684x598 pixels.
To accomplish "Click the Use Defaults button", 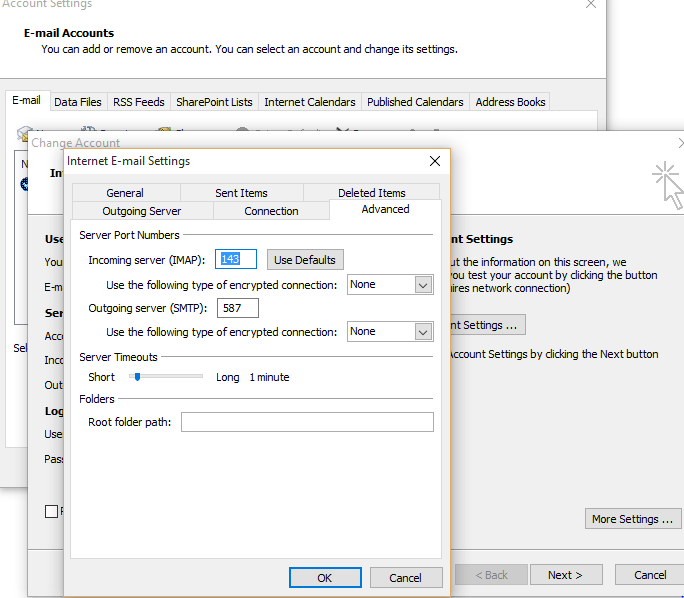I will (305, 260).
